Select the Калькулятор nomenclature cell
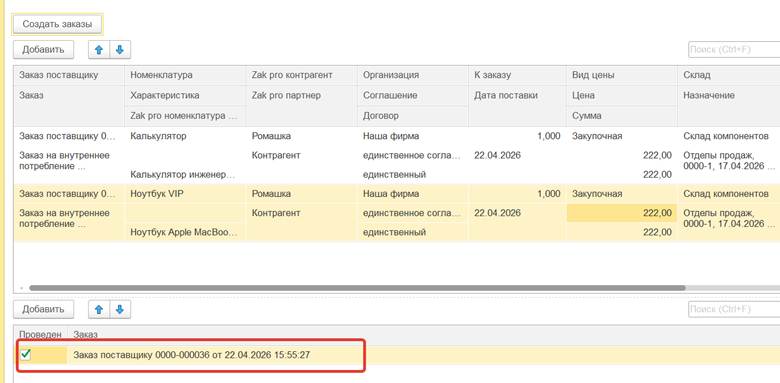 click(185, 136)
